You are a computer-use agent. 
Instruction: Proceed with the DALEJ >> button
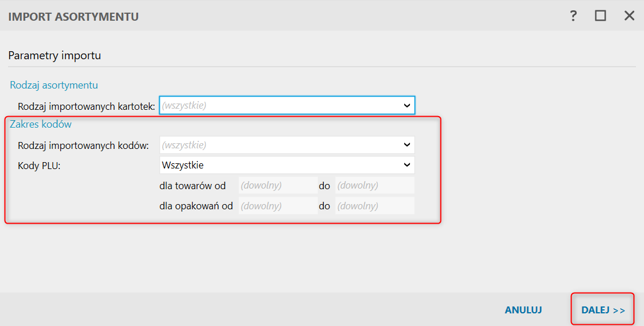[x=603, y=310]
